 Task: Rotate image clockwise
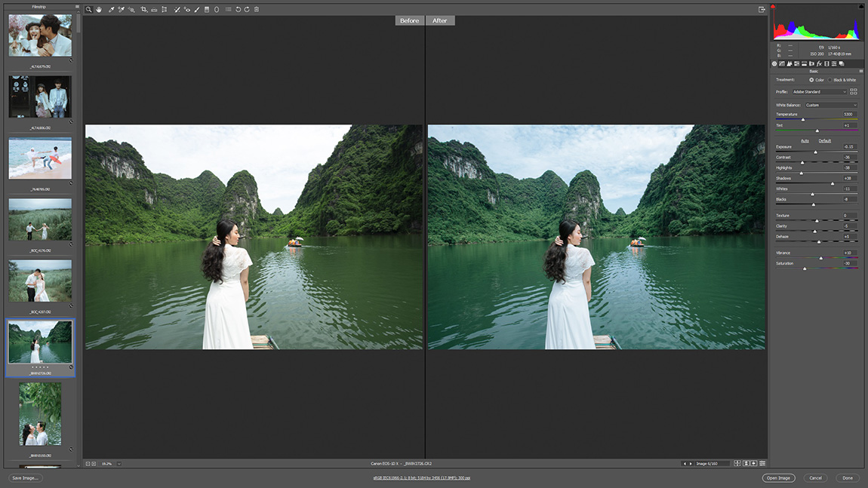pos(247,9)
